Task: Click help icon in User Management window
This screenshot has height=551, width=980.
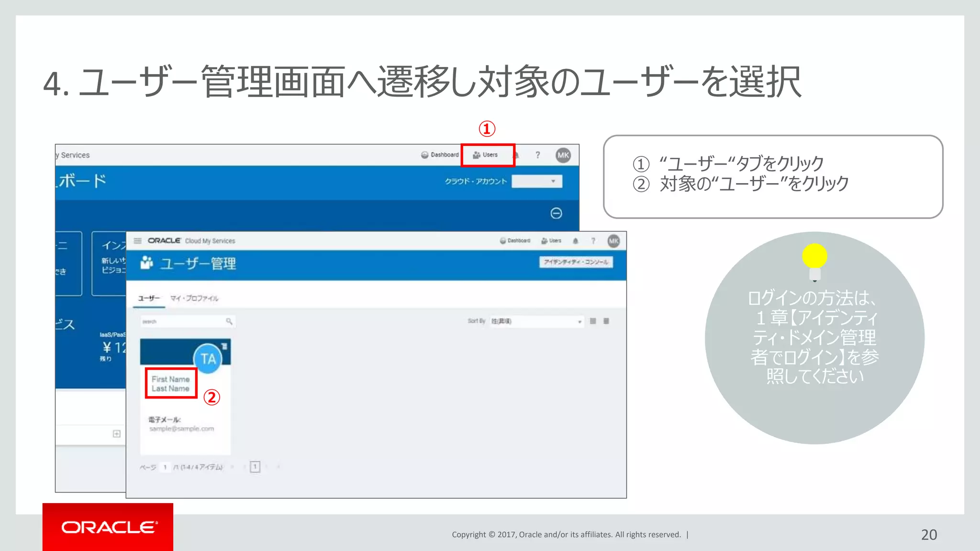Action: tap(593, 241)
